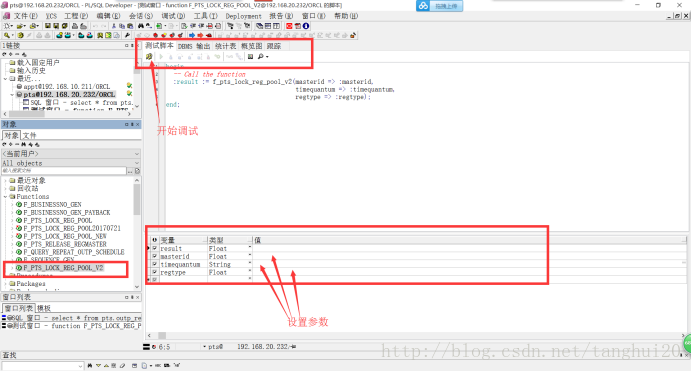Switch to the statistics tab
692x371 pixels.
click(226, 46)
